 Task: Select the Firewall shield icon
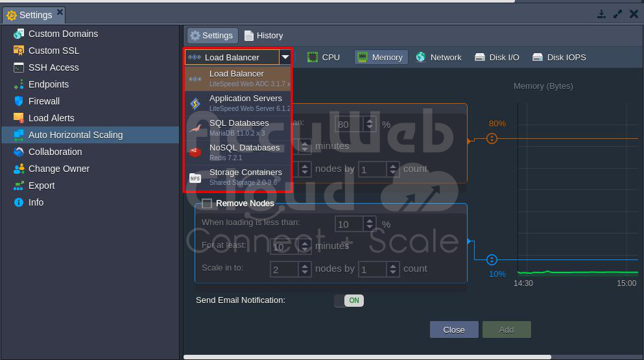pyautogui.click(x=19, y=101)
